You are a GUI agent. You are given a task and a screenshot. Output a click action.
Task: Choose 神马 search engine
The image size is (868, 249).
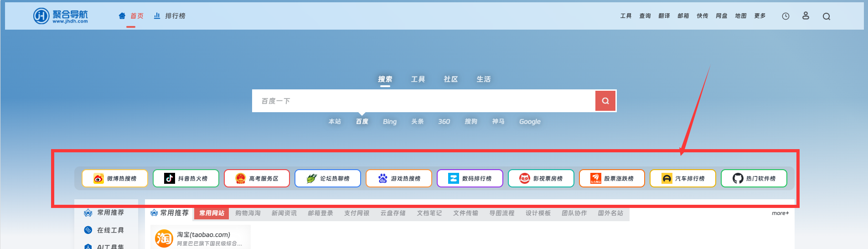point(498,122)
